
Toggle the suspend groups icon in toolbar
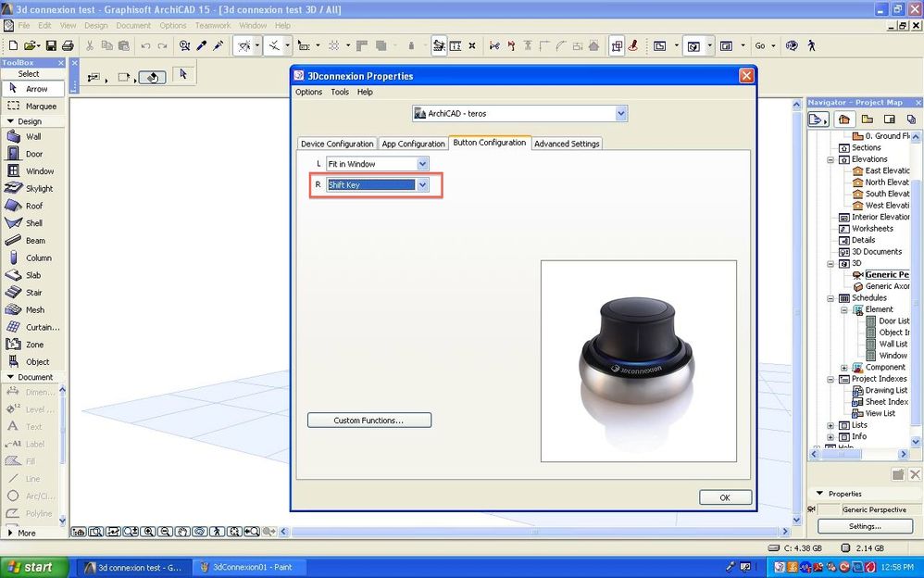[x=617, y=45]
